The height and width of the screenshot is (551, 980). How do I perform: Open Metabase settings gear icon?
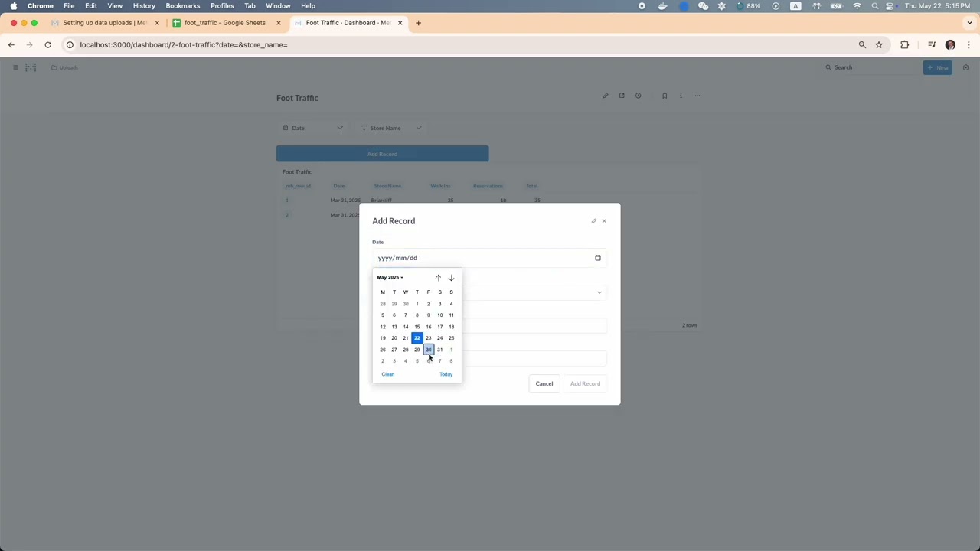[x=965, y=67]
